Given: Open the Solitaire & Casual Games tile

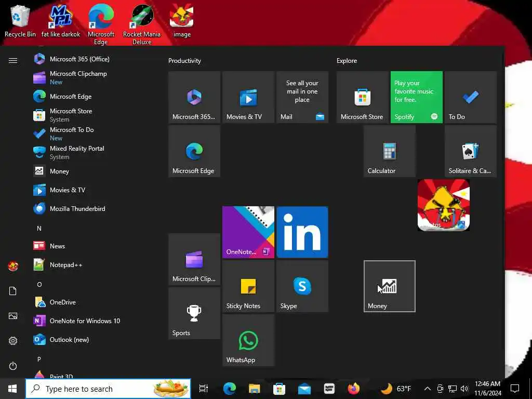Looking at the screenshot, I should (x=471, y=151).
